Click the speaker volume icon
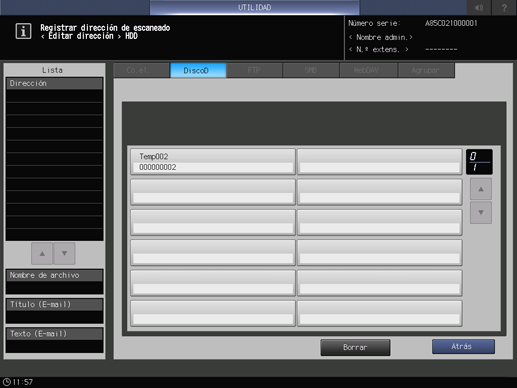 [479, 7]
